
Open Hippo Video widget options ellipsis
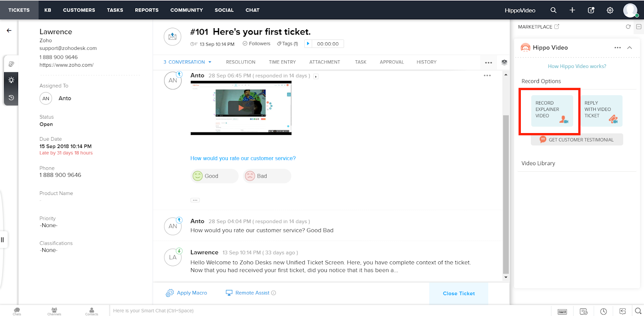click(617, 47)
